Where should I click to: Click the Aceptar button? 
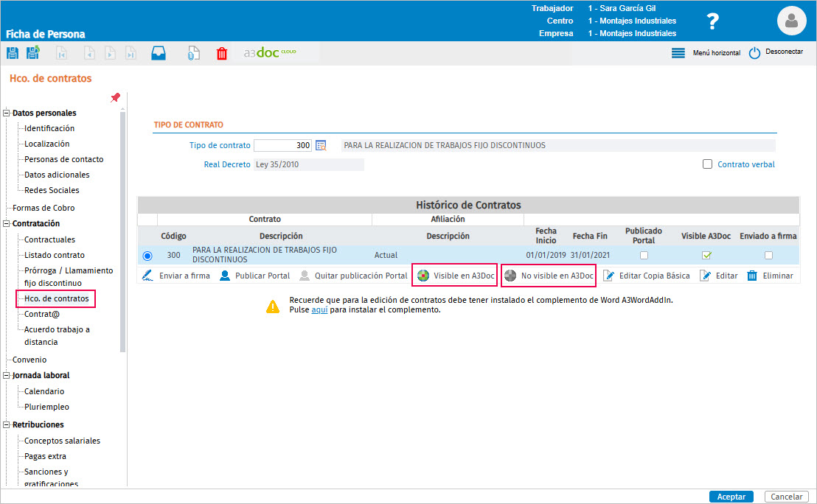coord(731,497)
